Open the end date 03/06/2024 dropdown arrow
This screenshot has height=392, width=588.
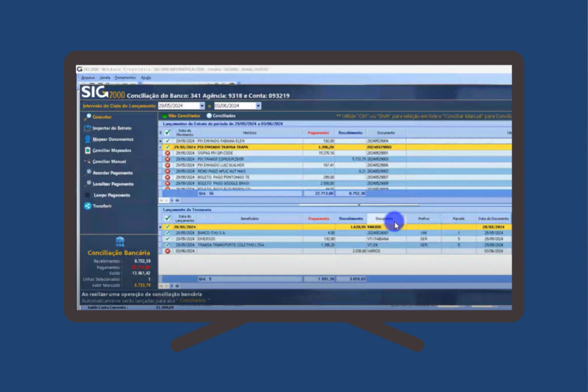[x=258, y=106]
